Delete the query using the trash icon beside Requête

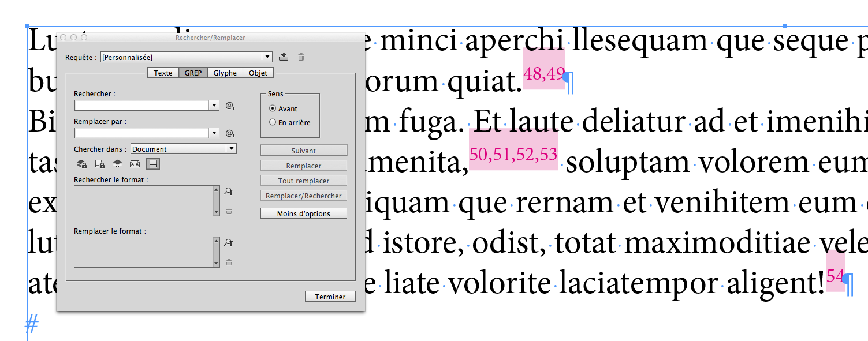pyautogui.click(x=301, y=57)
